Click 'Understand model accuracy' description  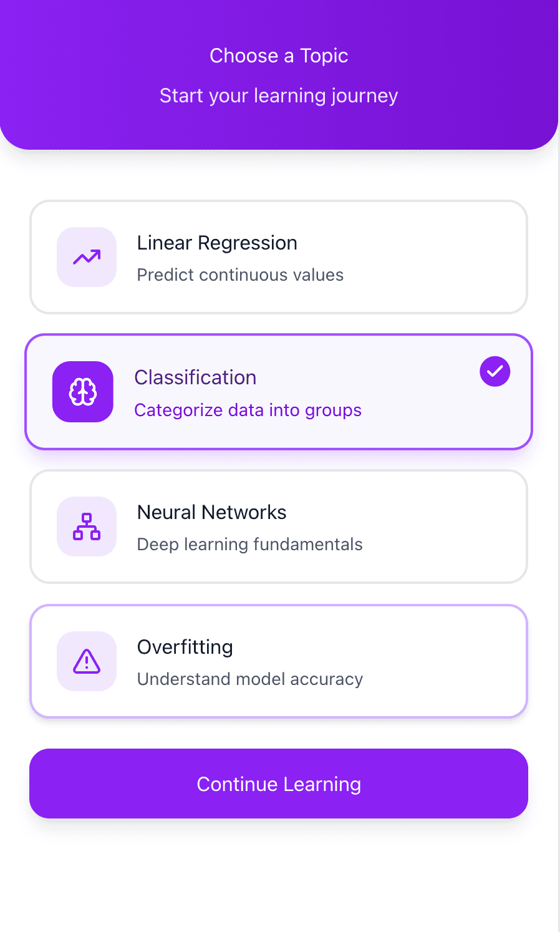249,679
